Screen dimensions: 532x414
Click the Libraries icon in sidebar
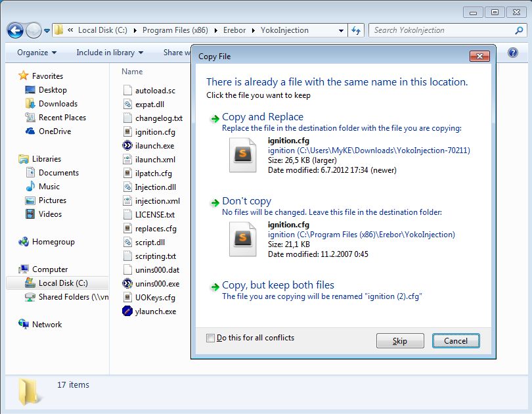[x=24, y=159]
